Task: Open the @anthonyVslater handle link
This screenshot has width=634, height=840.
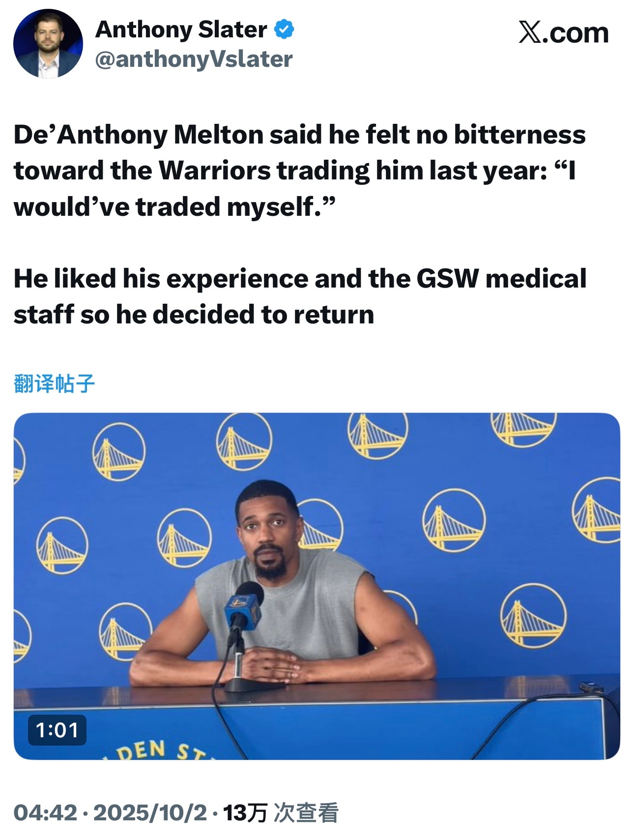Action: [194, 59]
